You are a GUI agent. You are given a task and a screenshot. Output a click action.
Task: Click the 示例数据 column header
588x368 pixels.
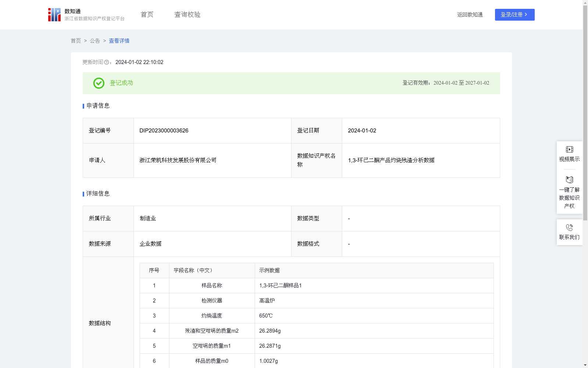tap(374, 270)
